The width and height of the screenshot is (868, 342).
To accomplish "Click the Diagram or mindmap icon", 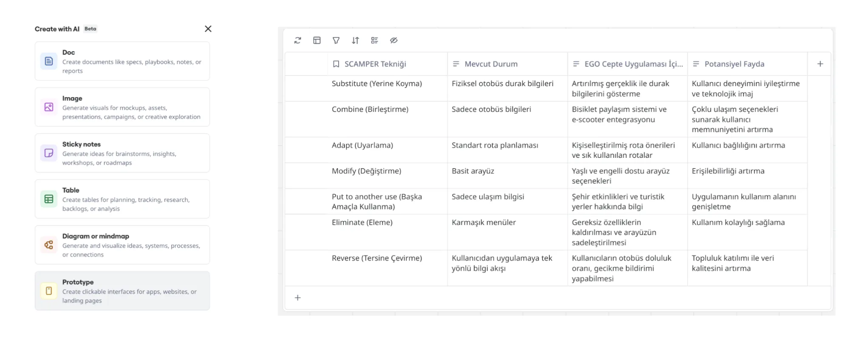I will pyautogui.click(x=49, y=245).
